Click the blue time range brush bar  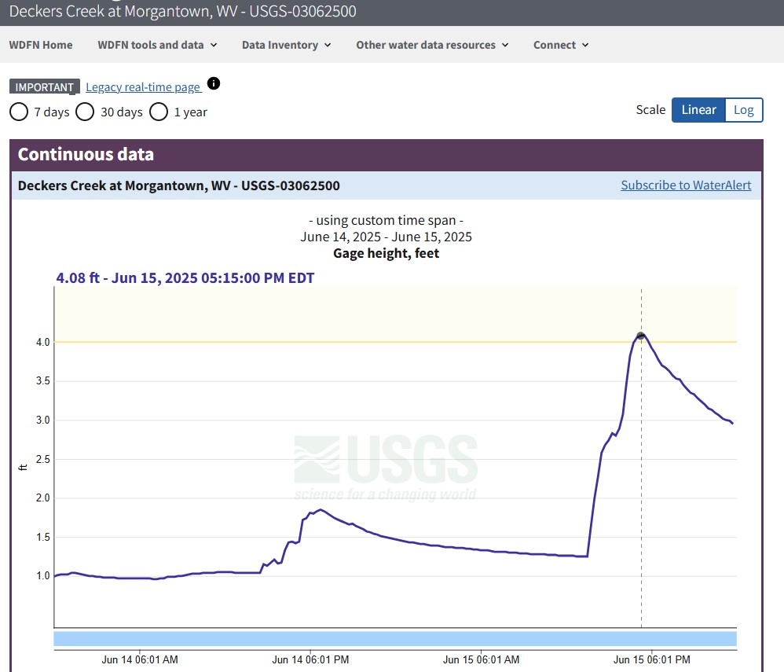click(394, 638)
